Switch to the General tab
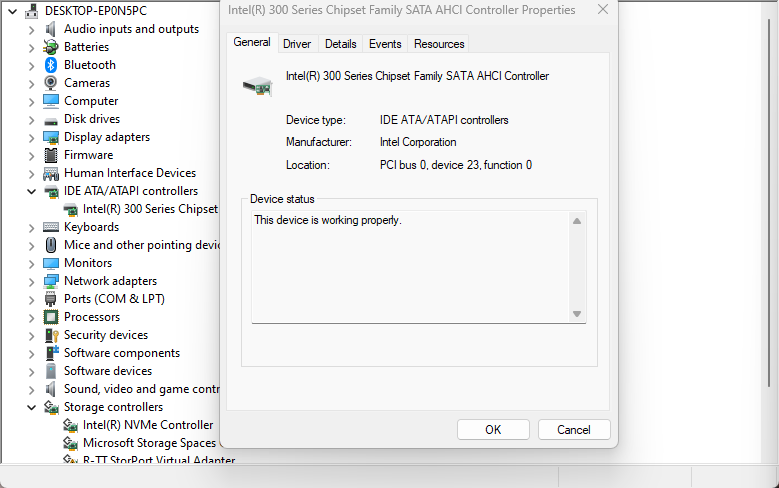Image resolution: width=779 pixels, height=488 pixels. coord(252,42)
